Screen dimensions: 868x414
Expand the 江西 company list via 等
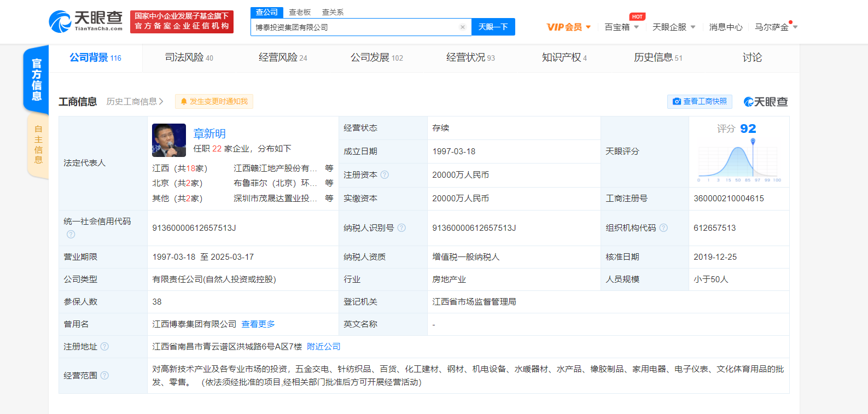click(x=329, y=168)
